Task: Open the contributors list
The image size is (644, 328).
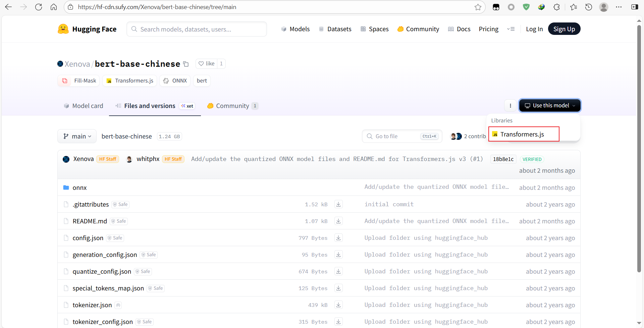Action: click(x=468, y=136)
